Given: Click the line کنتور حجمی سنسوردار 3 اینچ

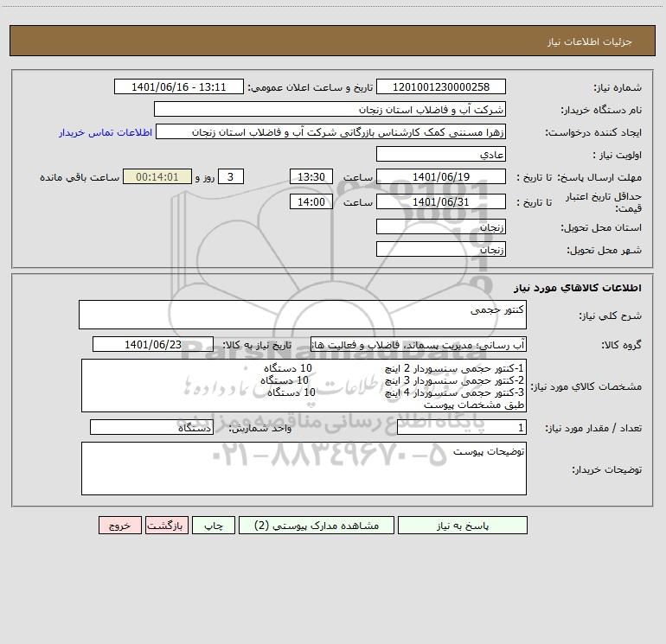Looking at the screenshot, I should pos(454,380).
